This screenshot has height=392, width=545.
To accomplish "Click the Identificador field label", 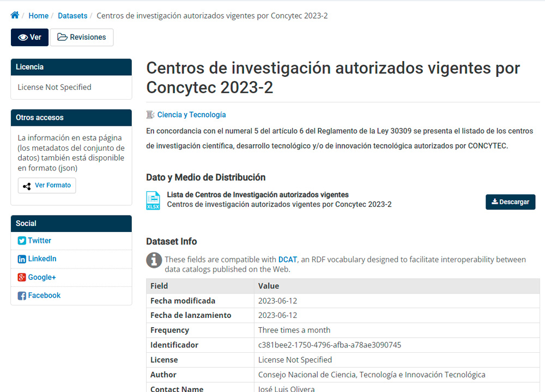I will (x=174, y=345).
